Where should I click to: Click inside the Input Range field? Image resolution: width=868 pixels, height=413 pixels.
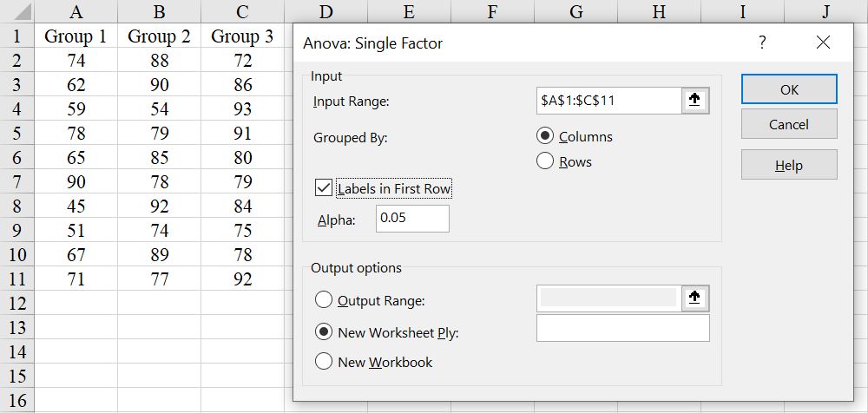608,101
